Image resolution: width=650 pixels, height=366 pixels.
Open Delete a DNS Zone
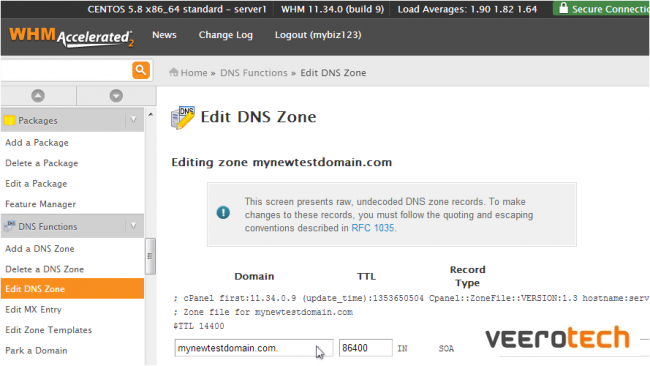pyautogui.click(x=44, y=269)
